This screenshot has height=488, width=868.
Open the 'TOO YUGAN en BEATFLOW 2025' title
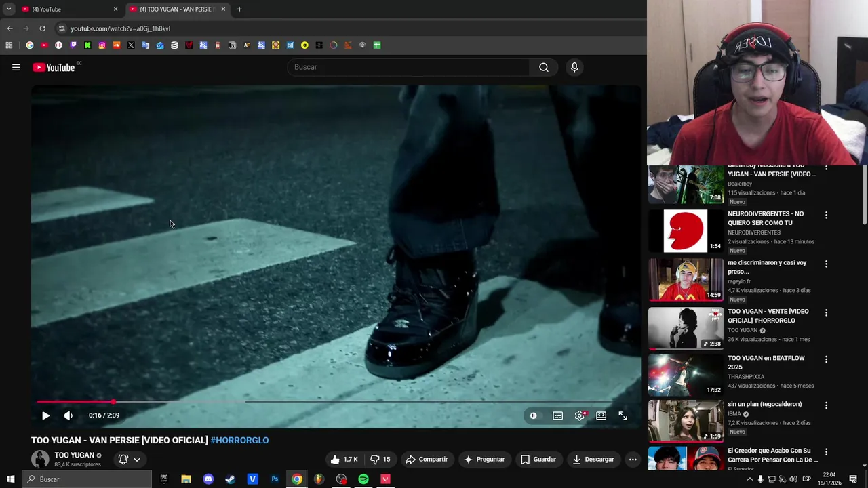(x=766, y=363)
